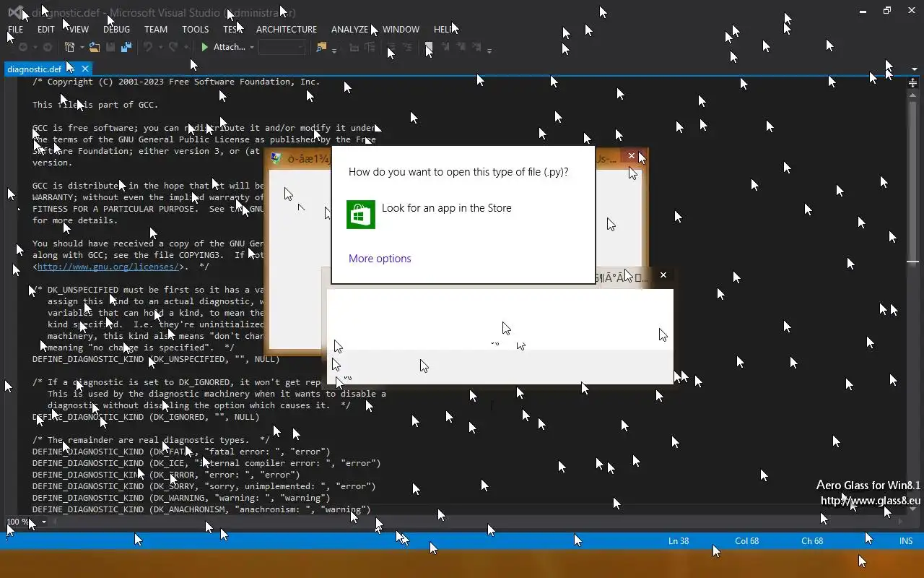Click the Decrease Indent toolbar icon
This screenshot has height=578, width=924.
[x=391, y=47]
